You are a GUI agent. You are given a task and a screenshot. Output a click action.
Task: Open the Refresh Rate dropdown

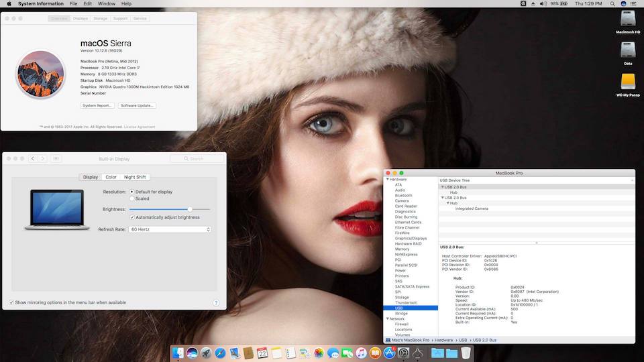[170, 229]
